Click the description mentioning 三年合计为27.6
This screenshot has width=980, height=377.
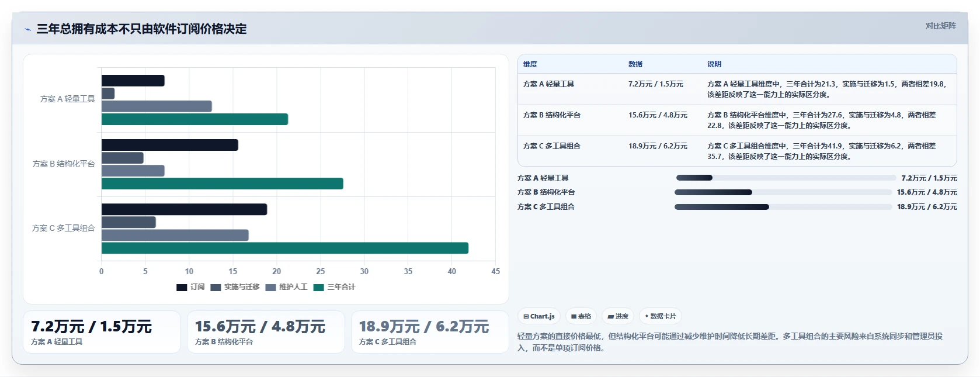pos(822,120)
